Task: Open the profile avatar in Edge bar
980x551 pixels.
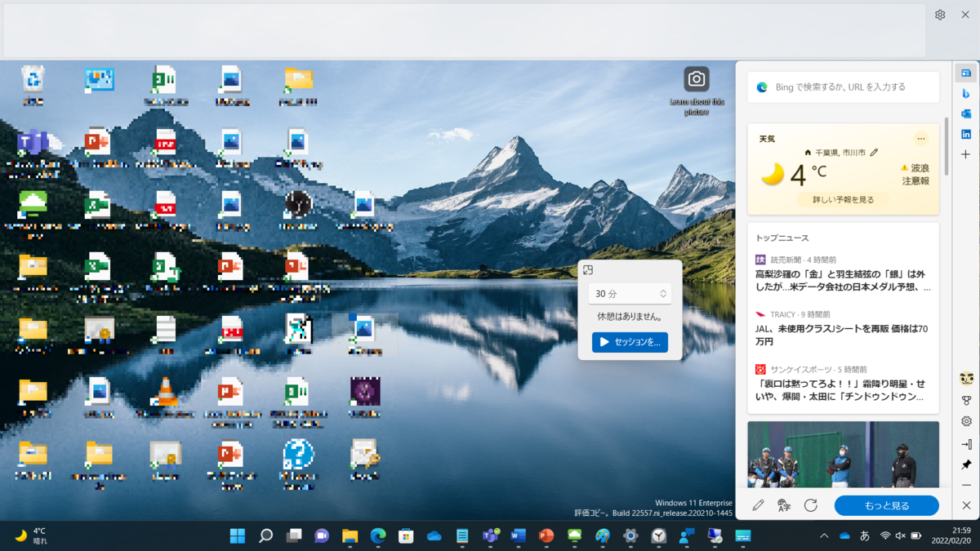Action: tap(966, 379)
